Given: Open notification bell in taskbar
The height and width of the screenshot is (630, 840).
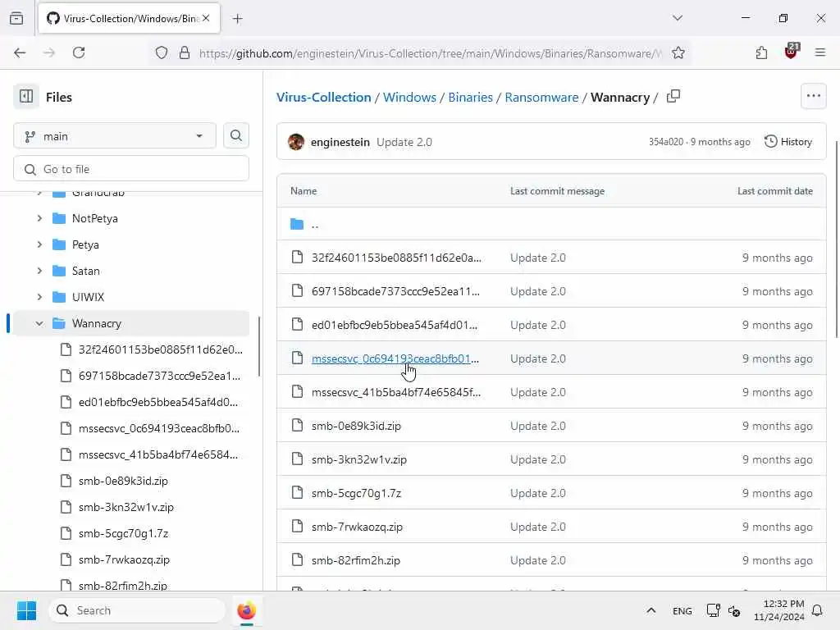Looking at the screenshot, I should [817, 610].
